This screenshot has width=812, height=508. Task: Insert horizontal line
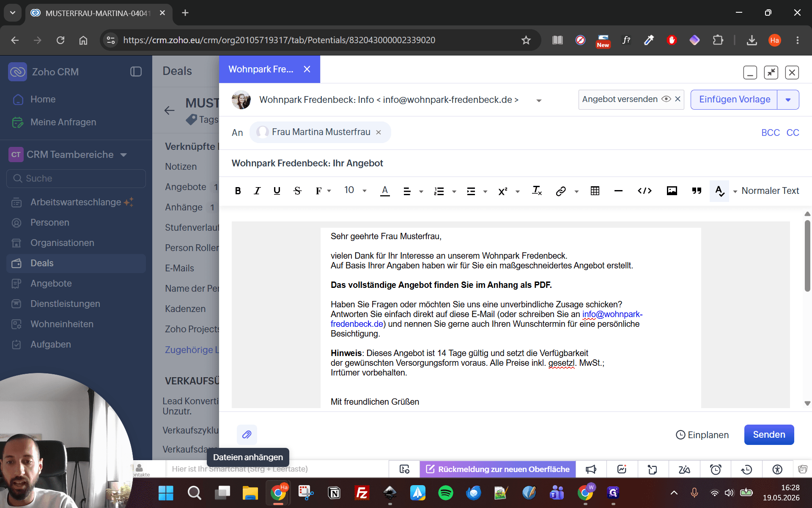618,191
